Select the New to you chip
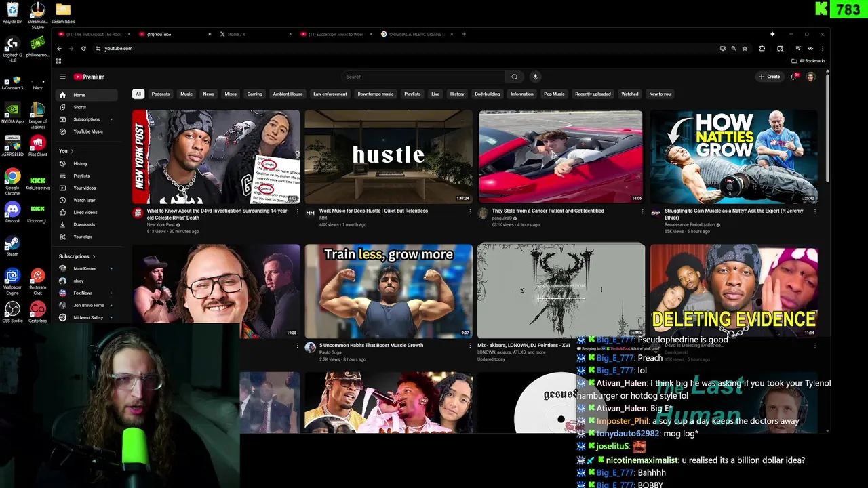 click(660, 94)
